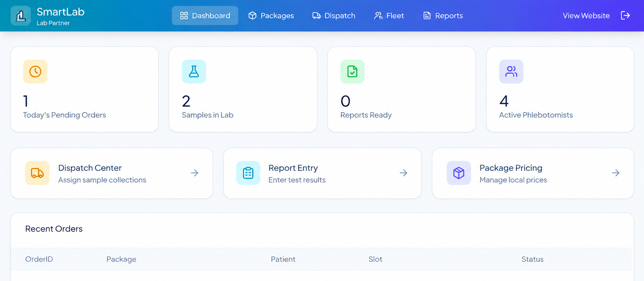Click the count 4 of Active Phlebotomists
Image resolution: width=644 pixels, height=281 pixels.
click(x=504, y=101)
